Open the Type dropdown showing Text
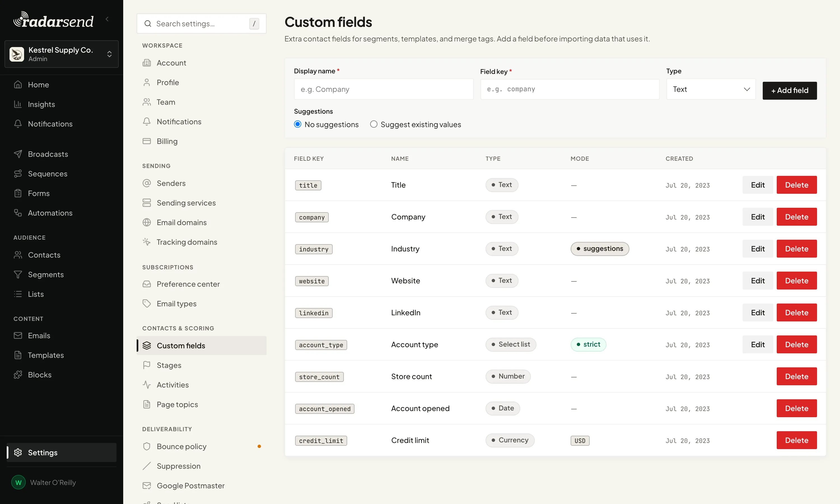 pos(711,89)
